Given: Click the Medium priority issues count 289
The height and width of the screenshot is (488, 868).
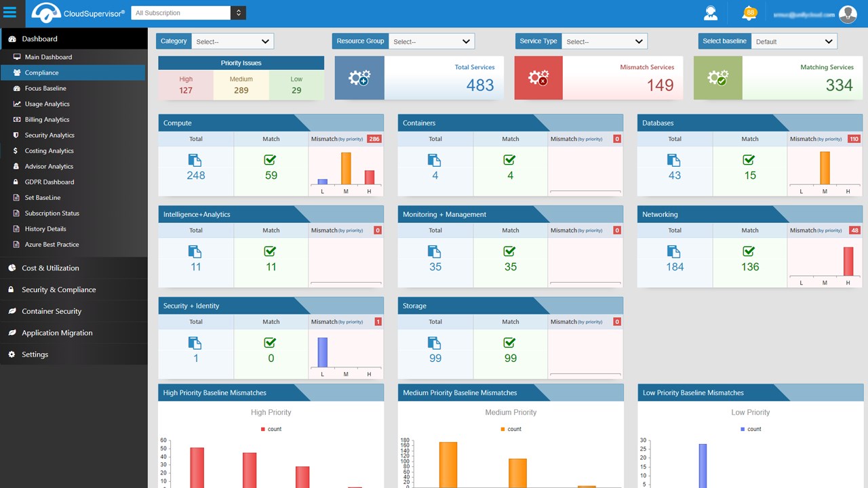Looking at the screenshot, I should click(x=241, y=90).
